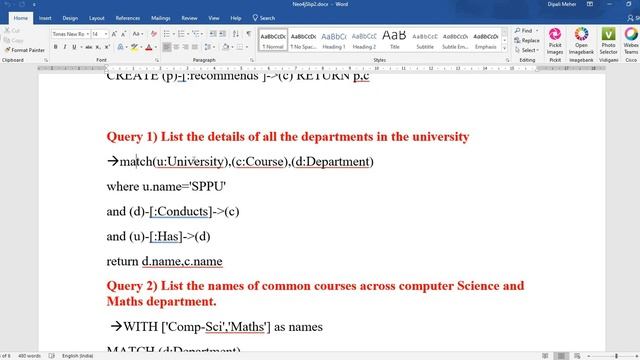This screenshot has width=640, height=360.
Task: Launch Photo Selector add-in
Action: point(608,41)
